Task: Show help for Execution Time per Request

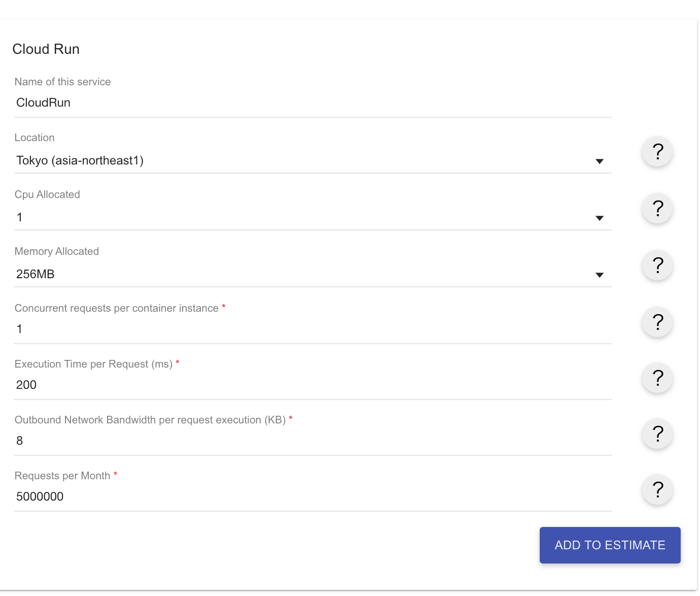Action: (x=657, y=378)
